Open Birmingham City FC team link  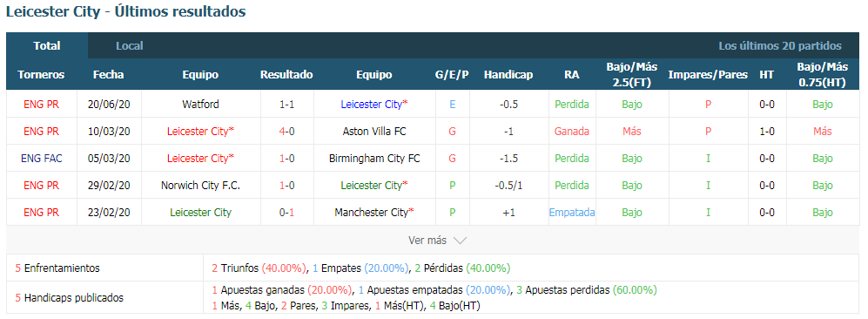click(374, 159)
